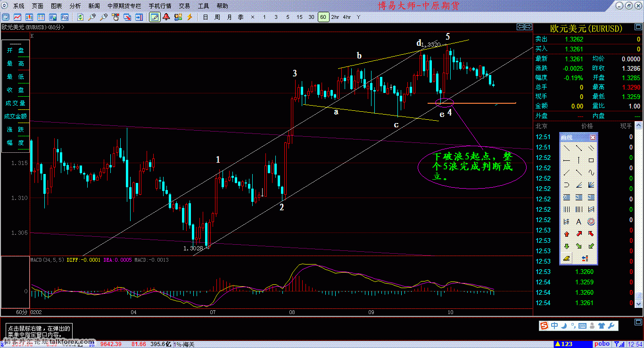This screenshot has height=348, width=644.
Task: Open the 系统 menu
Action: (19, 6)
